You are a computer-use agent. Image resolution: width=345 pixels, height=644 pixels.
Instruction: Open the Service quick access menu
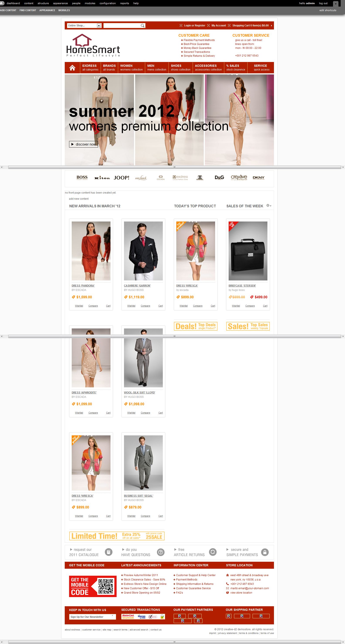pos(262,68)
